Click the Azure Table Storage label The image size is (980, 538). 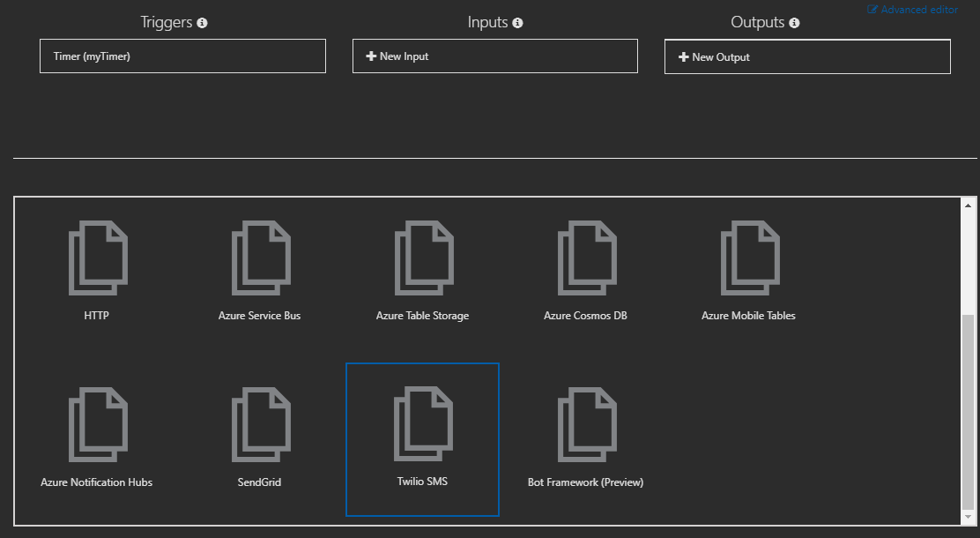tap(422, 316)
